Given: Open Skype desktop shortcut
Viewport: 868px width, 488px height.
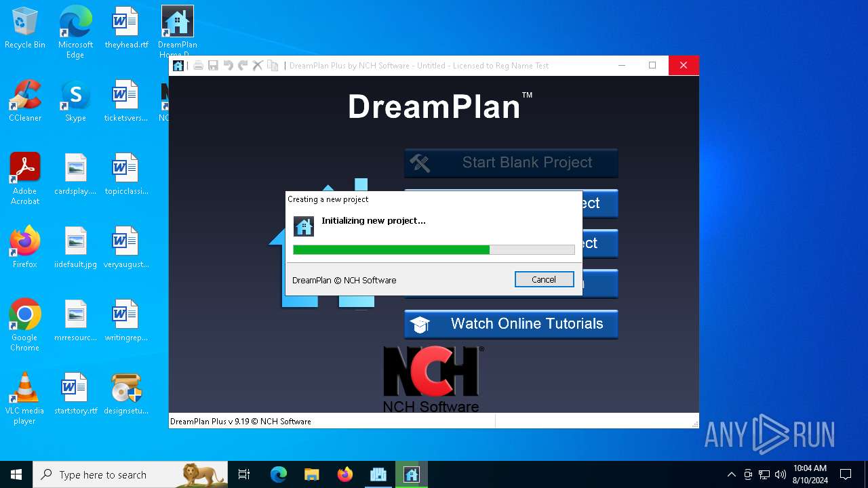Looking at the screenshot, I should [x=75, y=102].
